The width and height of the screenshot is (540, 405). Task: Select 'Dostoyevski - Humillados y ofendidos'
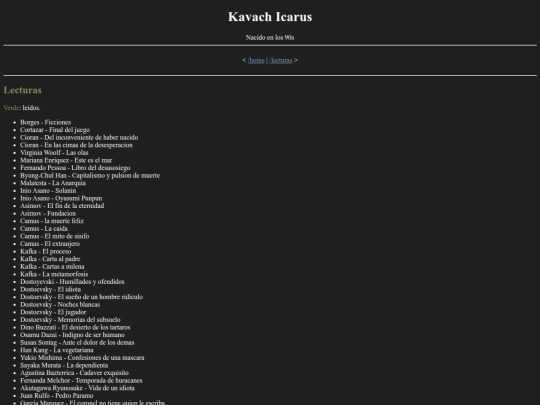pyautogui.click(x=72, y=281)
